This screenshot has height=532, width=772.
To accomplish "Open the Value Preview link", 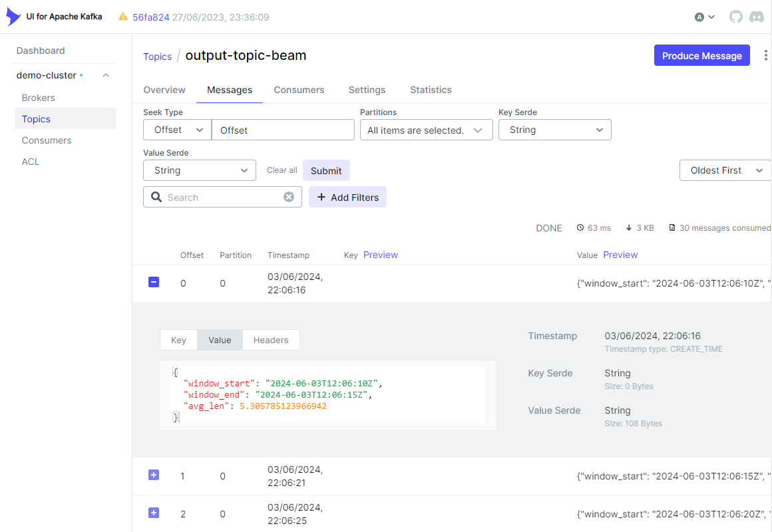I will [620, 255].
